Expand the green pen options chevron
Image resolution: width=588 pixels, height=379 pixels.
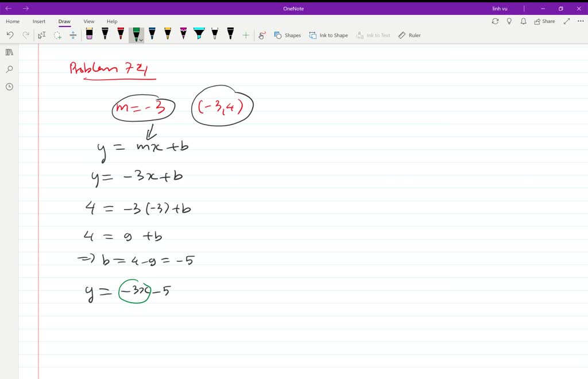[140, 39]
